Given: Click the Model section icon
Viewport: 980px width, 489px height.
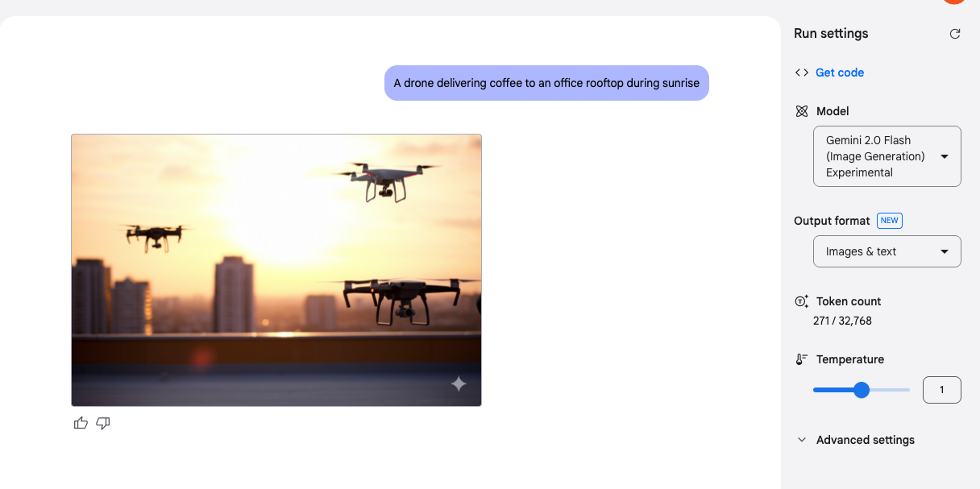Looking at the screenshot, I should click(x=801, y=111).
